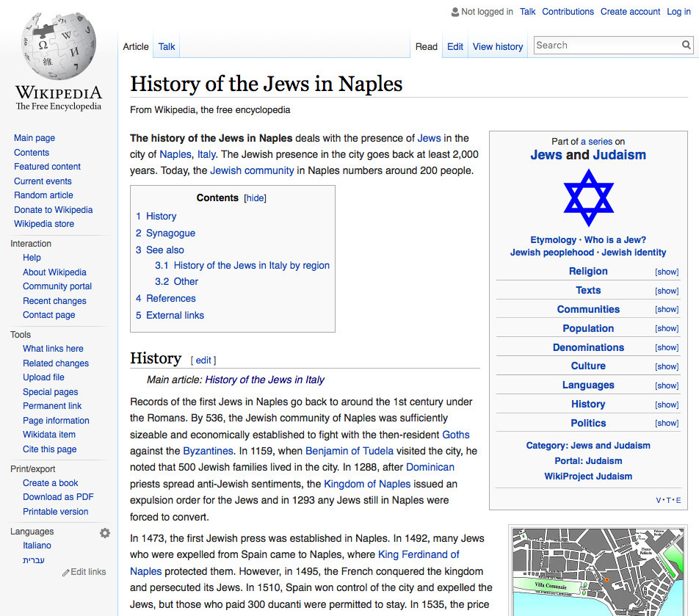This screenshot has height=616, width=699.
Task: Hide the Contents table
Action: (x=255, y=198)
